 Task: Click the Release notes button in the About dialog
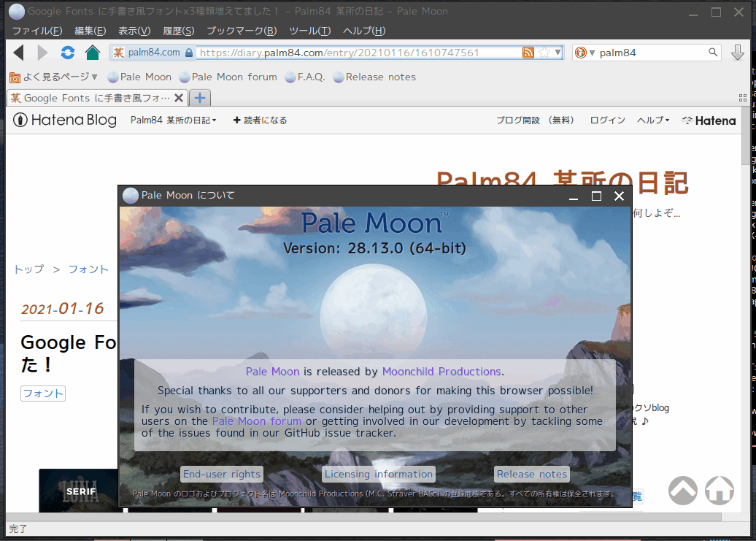(531, 474)
